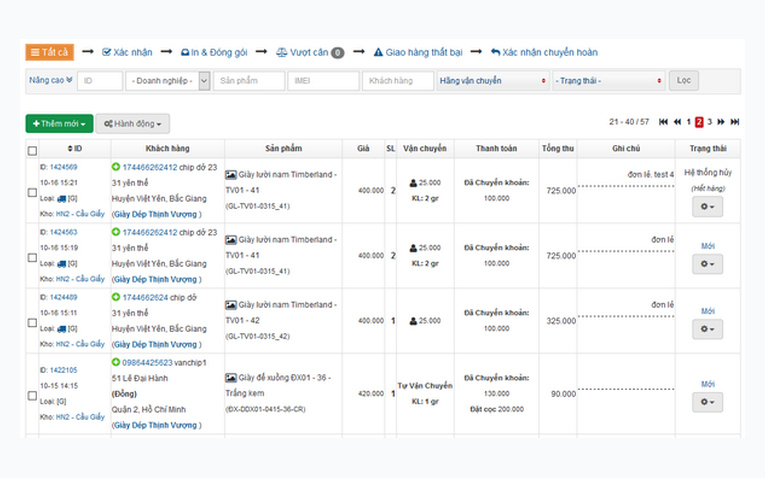765x478 pixels.
Task: Open customer phone 1744662624 link
Action: click(x=145, y=298)
